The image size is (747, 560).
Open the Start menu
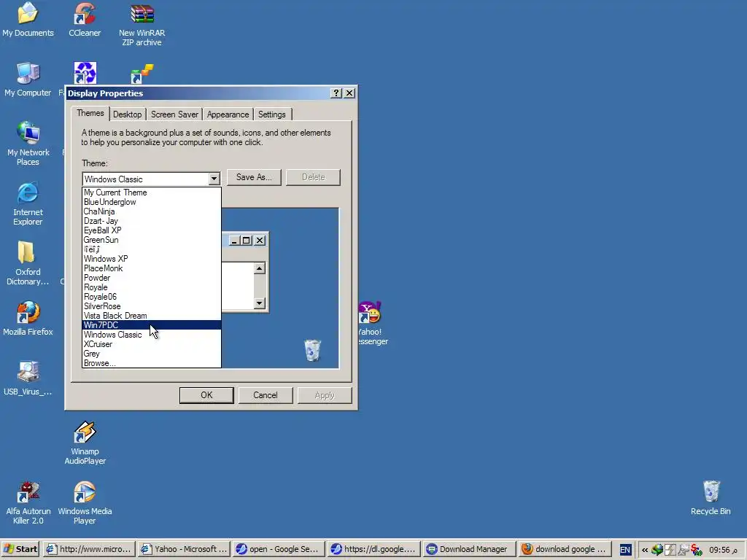(x=20, y=549)
